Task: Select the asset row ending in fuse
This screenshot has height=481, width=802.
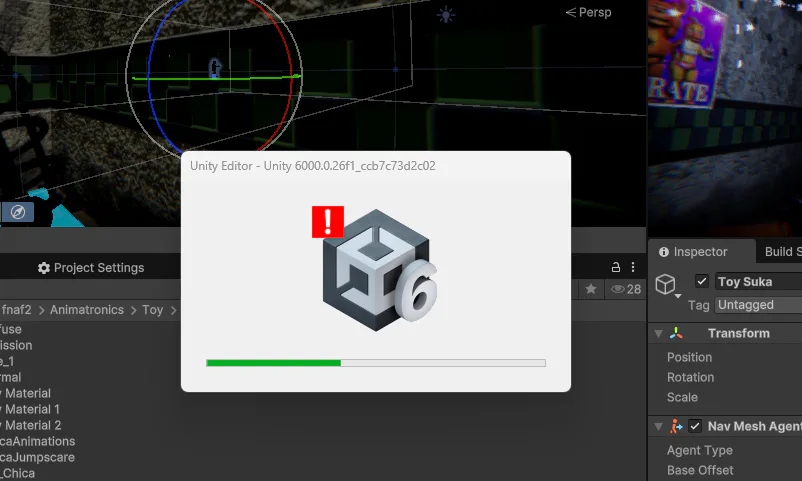Action: click(11, 329)
